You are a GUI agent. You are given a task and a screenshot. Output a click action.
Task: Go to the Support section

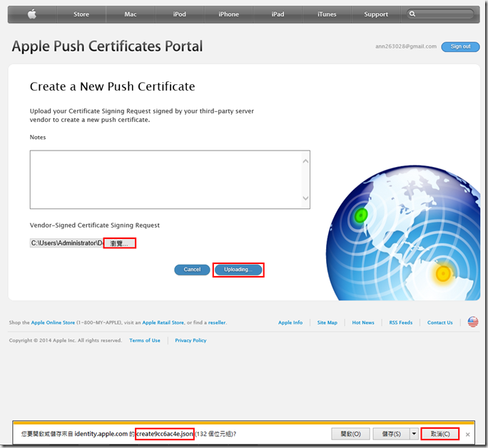click(x=376, y=14)
